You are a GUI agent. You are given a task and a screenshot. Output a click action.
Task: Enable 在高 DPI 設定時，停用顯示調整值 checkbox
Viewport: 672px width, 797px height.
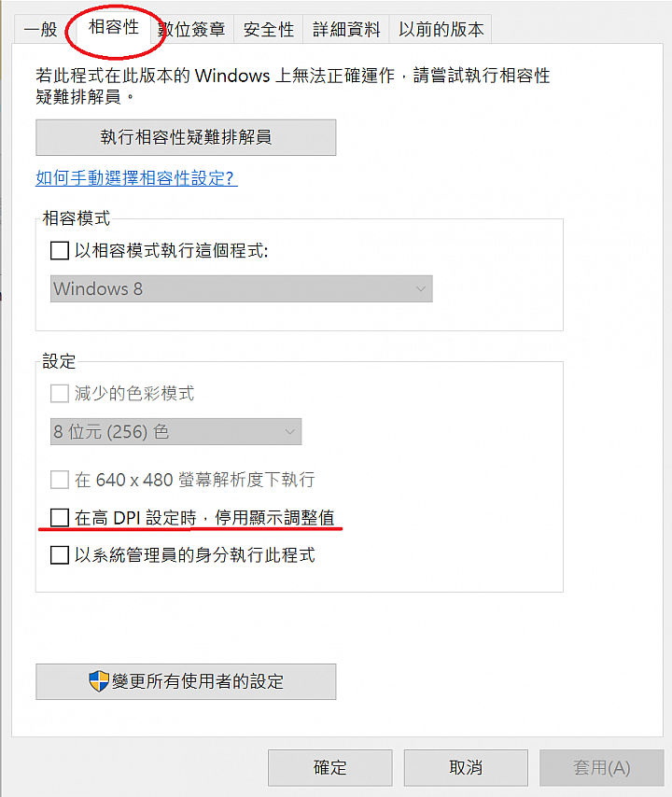click(x=60, y=517)
